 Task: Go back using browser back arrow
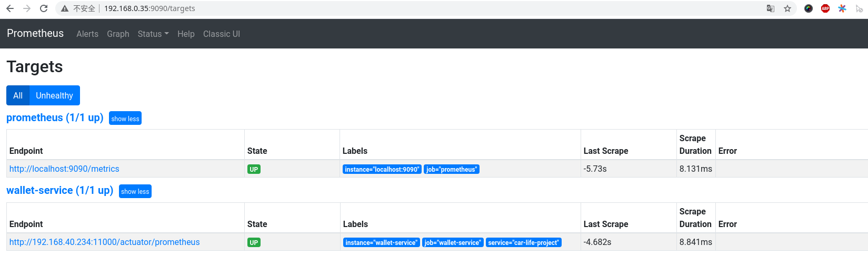click(x=10, y=8)
